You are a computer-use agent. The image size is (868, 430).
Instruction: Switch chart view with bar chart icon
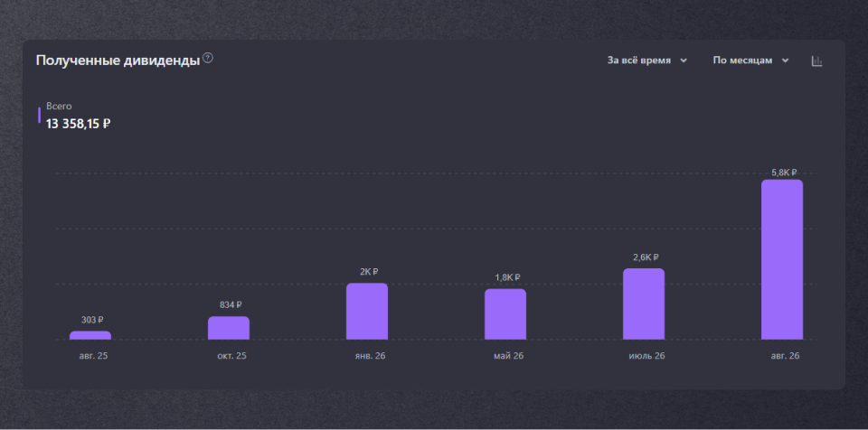click(817, 61)
